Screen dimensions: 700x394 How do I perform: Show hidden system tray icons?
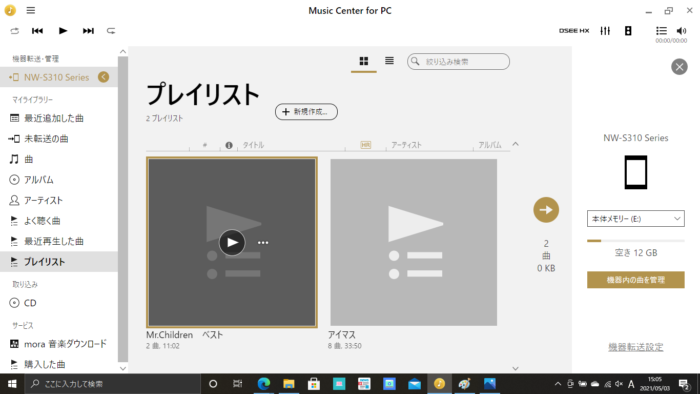pyautogui.click(x=558, y=384)
